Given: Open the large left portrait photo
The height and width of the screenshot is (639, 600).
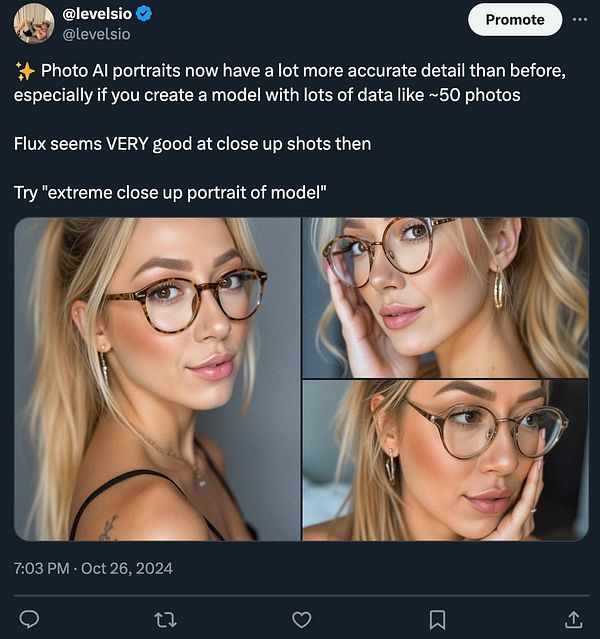Looking at the screenshot, I should tap(157, 379).
